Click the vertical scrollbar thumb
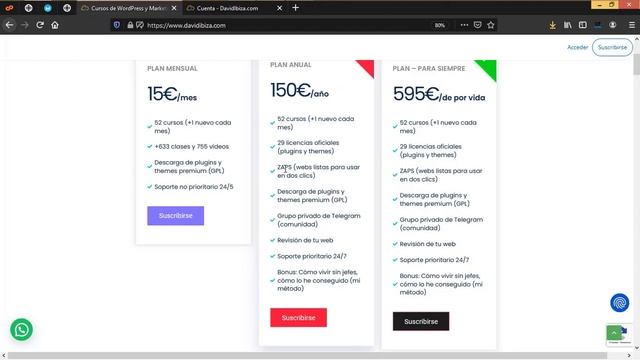 [x=636, y=64]
